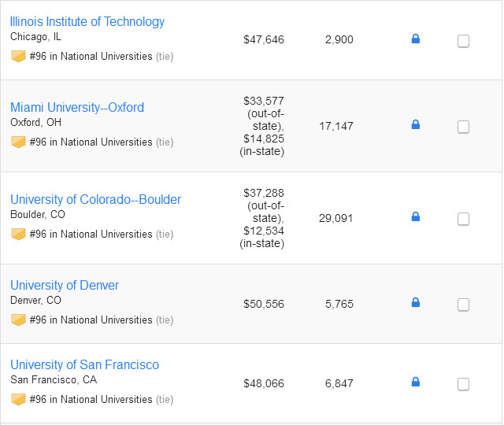The height and width of the screenshot is (425, 504).
Task: Click the ranking badge icon under University of Colorado--Boulder
Action: coord(18,235)
